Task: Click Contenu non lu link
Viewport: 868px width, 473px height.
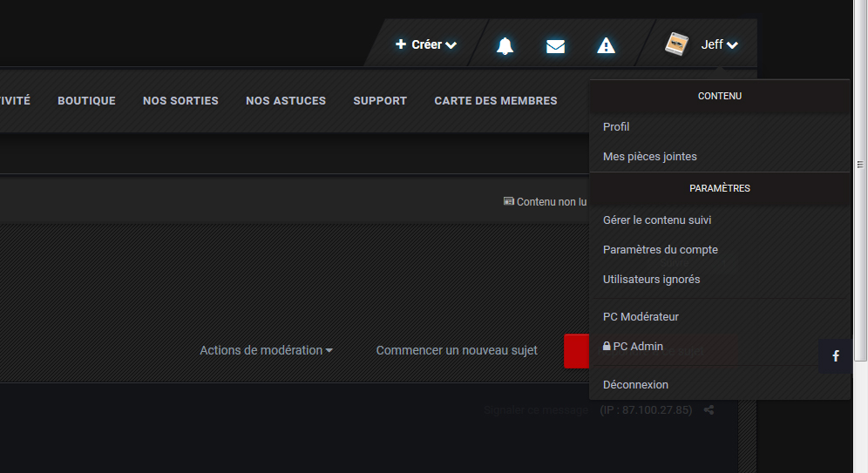Action: pyautogui.click(x=545, y=202)
